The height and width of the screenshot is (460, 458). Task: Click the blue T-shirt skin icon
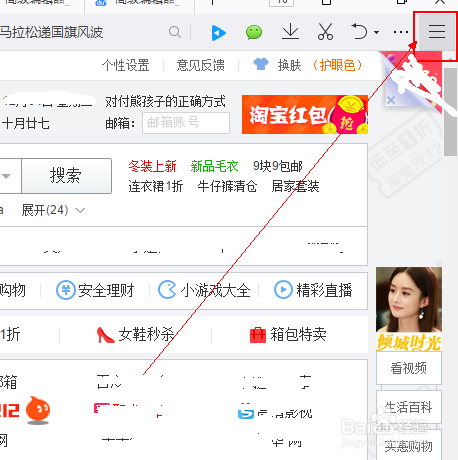tap(261, 64)
